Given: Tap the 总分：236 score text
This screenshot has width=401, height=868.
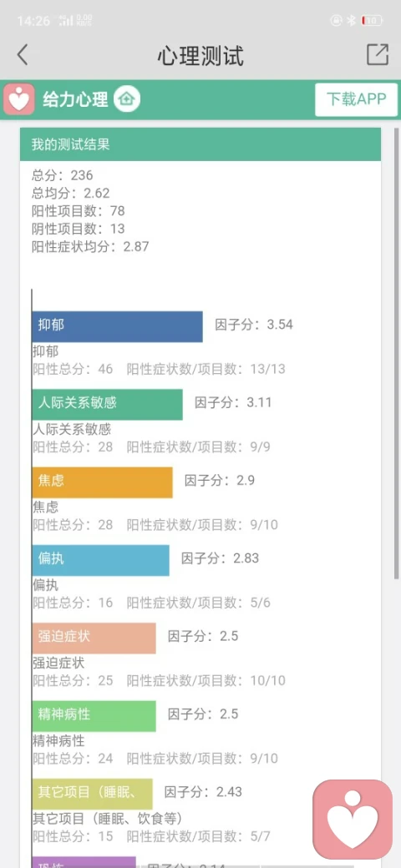Looking at the screenshot, I should click(63, 175).
